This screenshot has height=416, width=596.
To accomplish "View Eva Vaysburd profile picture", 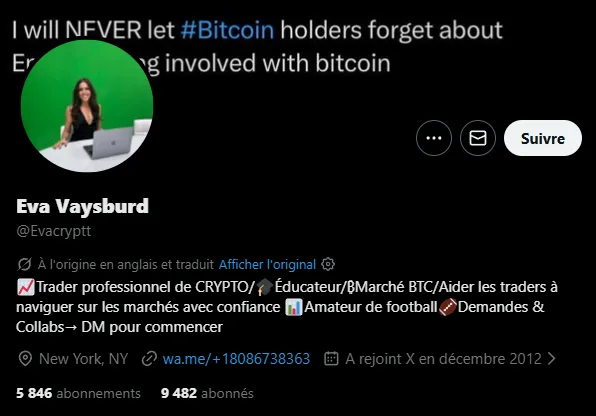I will [87, 106].
